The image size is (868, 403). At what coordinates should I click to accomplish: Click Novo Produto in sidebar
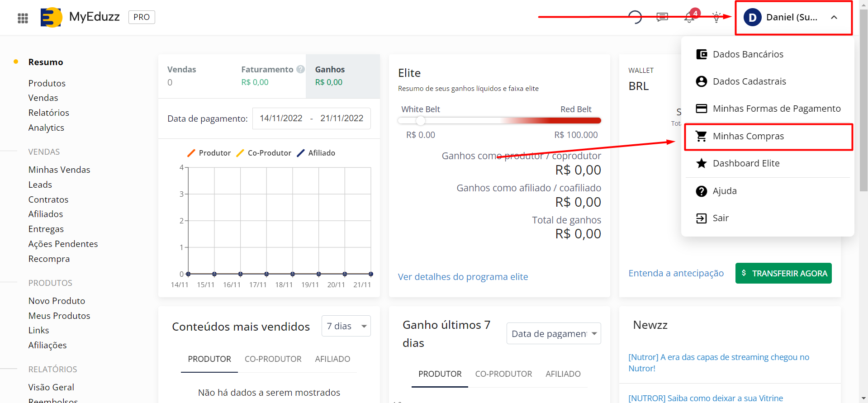[x=57, y=301]
